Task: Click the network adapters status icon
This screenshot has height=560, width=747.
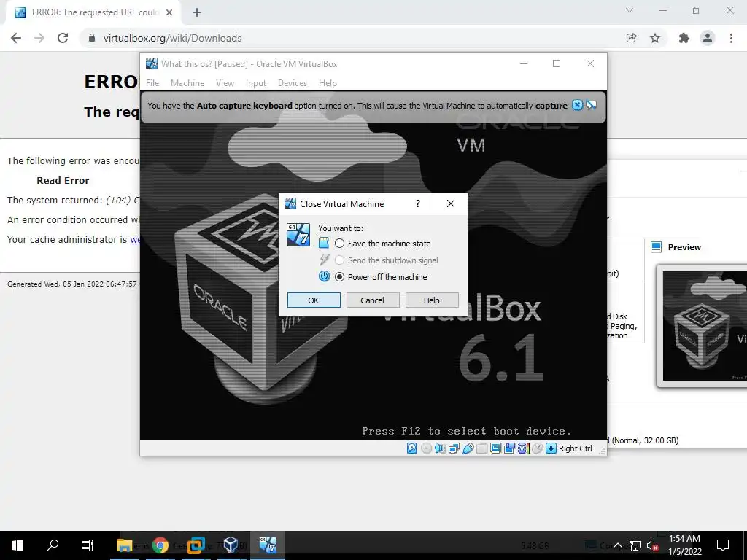Action: click(x=454, y=448)
